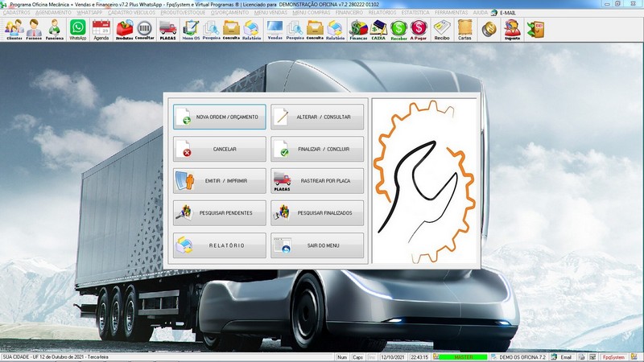The width and height of the screenshot is (644, 362).
Task: Click Relatório icon next to OS Consulta
Action: (x=251, y=30)
